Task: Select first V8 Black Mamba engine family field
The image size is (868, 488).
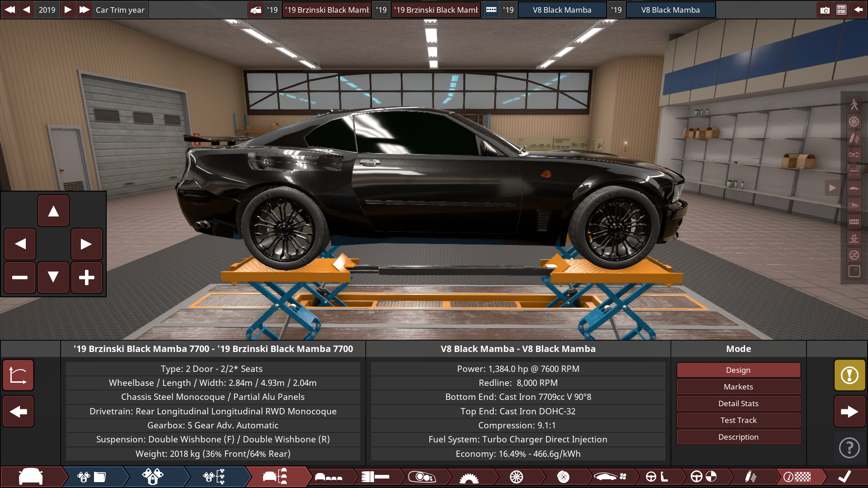Action: 562,10
